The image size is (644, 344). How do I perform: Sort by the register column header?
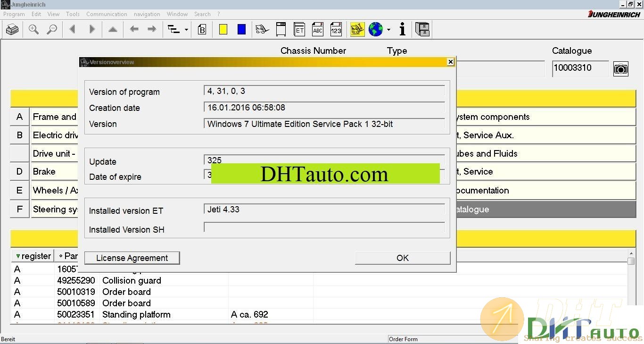click(33, 256)
